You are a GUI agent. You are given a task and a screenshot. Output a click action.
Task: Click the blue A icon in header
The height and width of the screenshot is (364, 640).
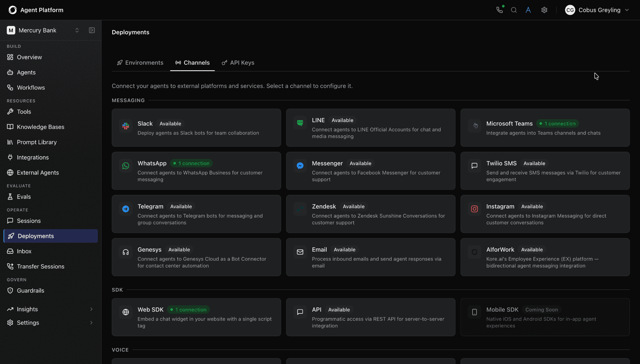coord(528,10)
